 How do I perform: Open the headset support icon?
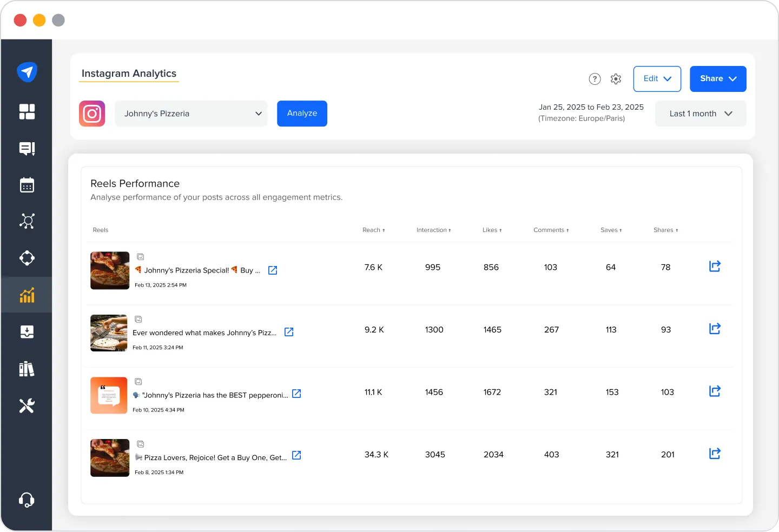click(x=27, y=500)
